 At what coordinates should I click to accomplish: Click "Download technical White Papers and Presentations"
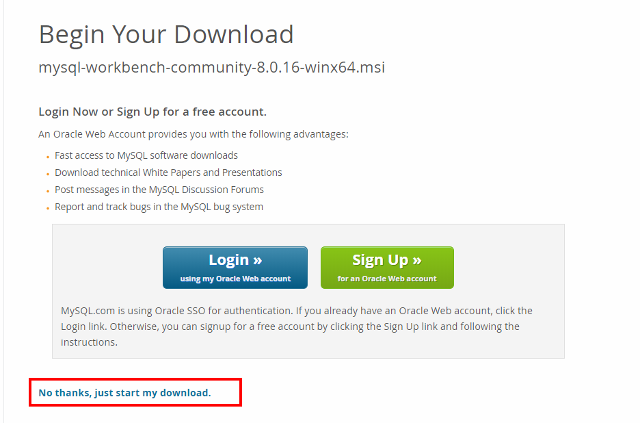tap(168, 172)
